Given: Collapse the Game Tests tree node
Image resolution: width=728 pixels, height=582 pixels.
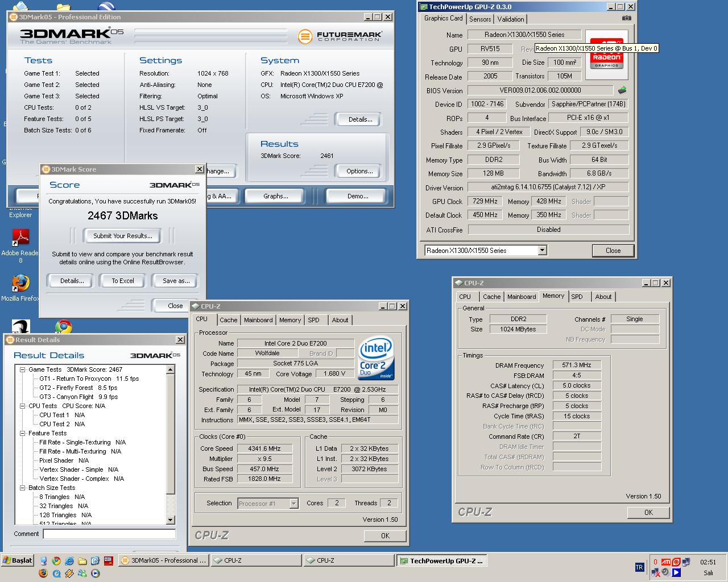Looking at the screenshot, I should (23, 369).
